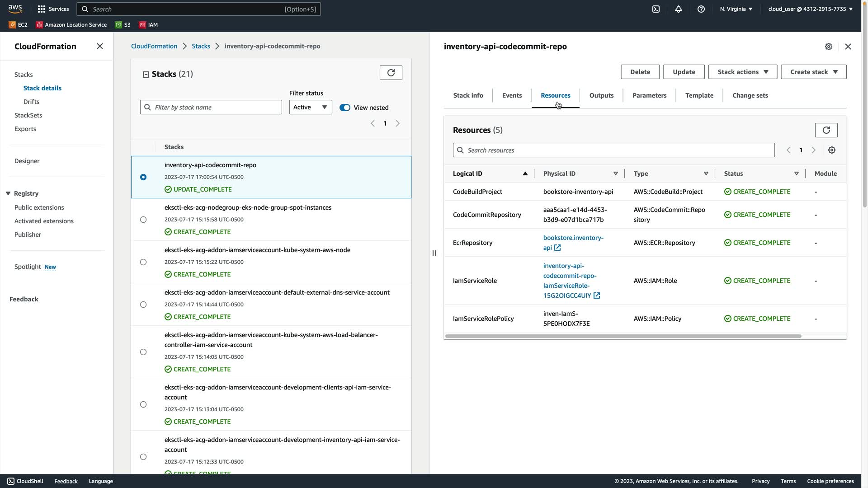
Task: Open the Active filter status dropdown
Action: (x=311, y=107)
